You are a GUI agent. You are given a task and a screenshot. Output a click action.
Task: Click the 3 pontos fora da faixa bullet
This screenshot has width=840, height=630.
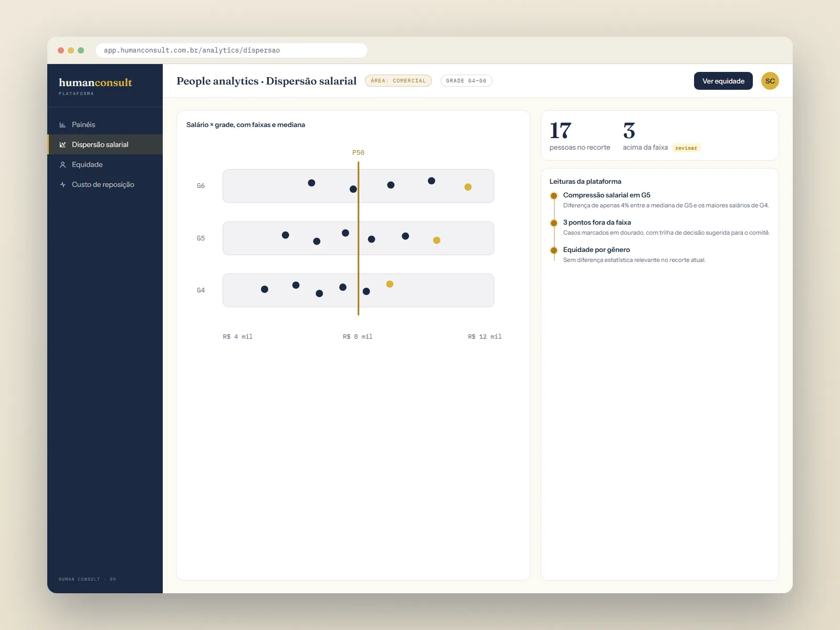tap(553, 223)
